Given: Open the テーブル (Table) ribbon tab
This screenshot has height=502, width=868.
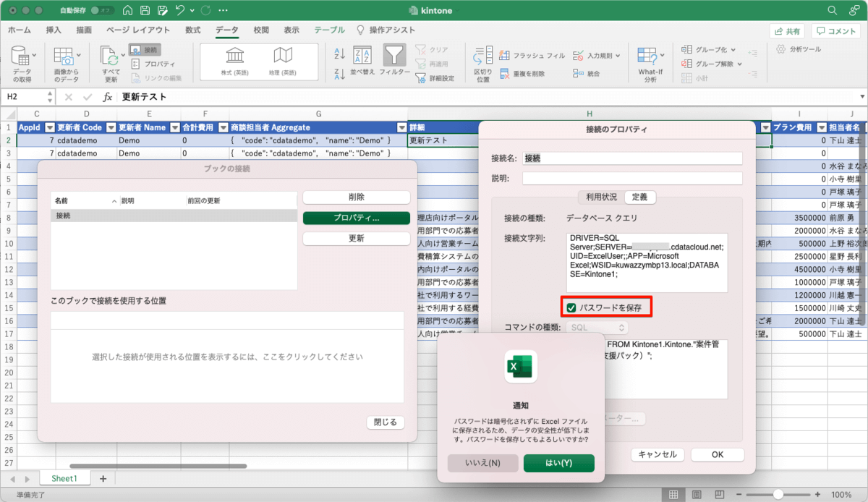Looking at the screenshot, I should 330,30.
